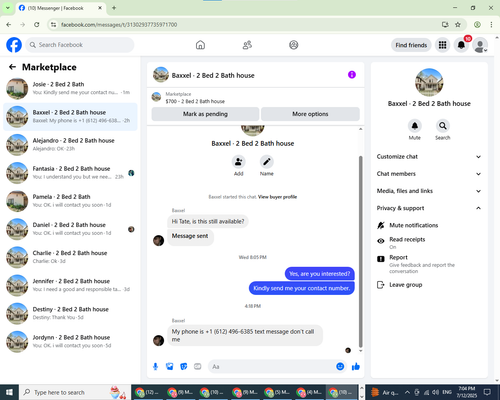The width and height of the screenshot is (500, 400).
Task: Open Jennifer - 2 Bed 2 Bath house chat
Action: pos(70,285)
